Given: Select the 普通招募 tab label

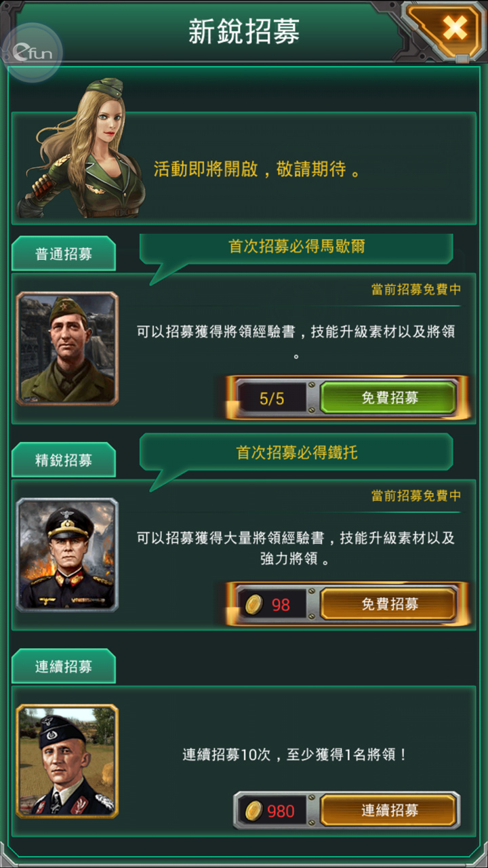Looking at the screenshot, I should tap(64, 254).
